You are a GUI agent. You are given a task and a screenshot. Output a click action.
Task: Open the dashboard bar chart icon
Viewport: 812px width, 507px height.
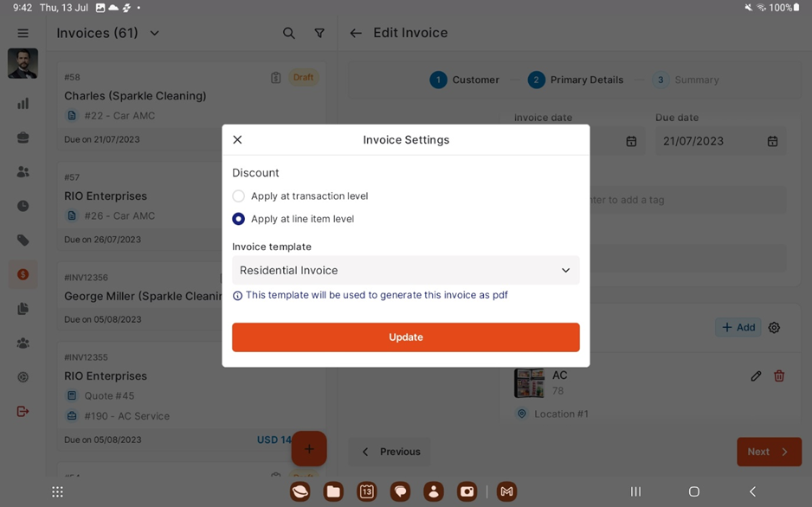pyautogui.click(x=23, y=104)
